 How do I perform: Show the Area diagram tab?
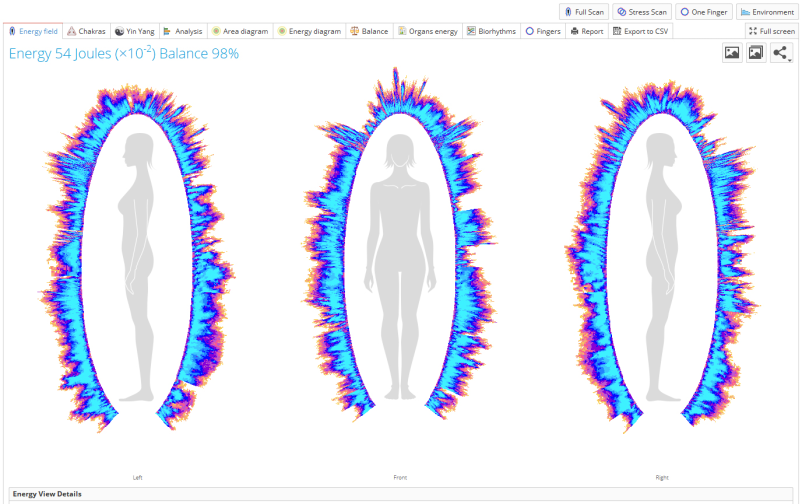240,31
